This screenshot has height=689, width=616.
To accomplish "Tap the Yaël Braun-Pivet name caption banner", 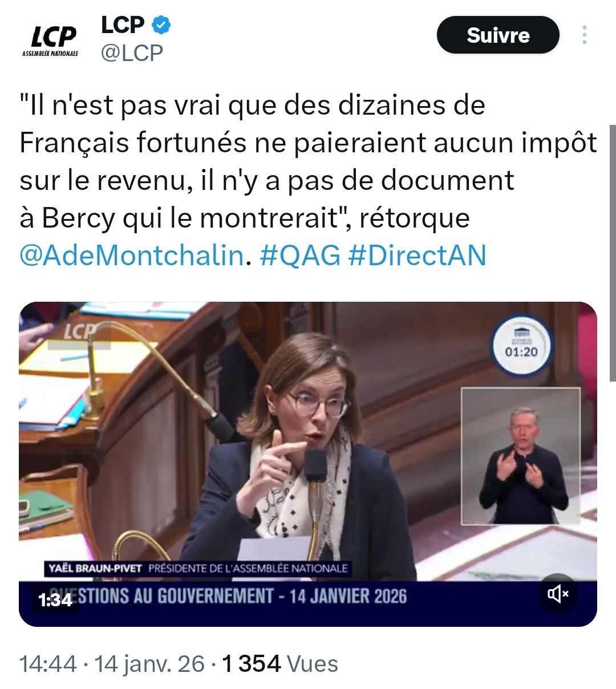I will [x=197, y=568].
